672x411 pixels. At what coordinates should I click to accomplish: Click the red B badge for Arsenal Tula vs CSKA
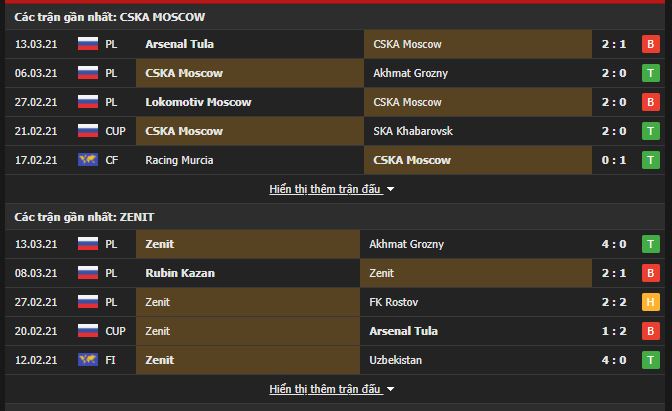pos(651,44)
